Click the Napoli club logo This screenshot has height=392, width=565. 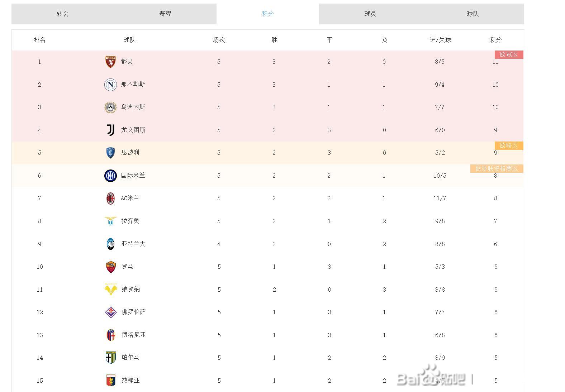[x=110, y=85]
